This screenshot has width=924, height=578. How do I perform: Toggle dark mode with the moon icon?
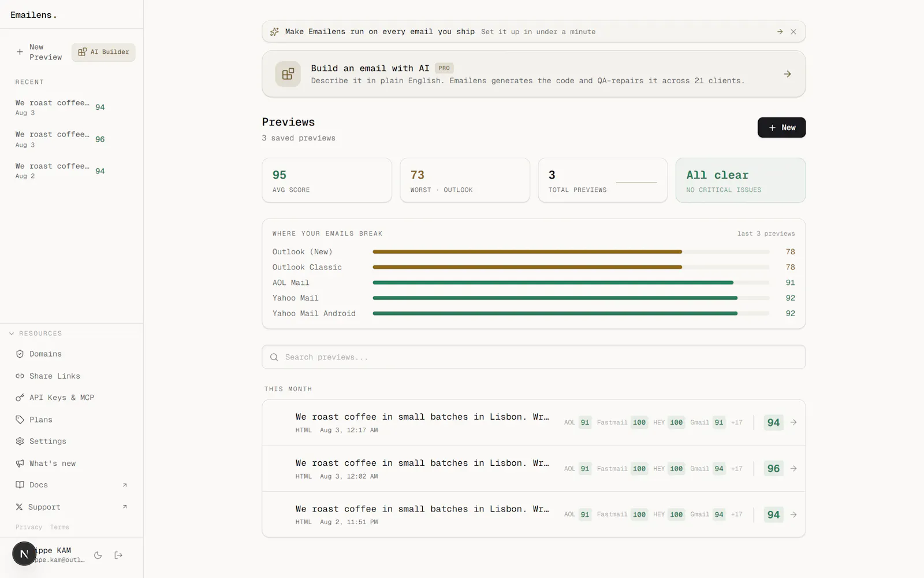tap(98, 555)
